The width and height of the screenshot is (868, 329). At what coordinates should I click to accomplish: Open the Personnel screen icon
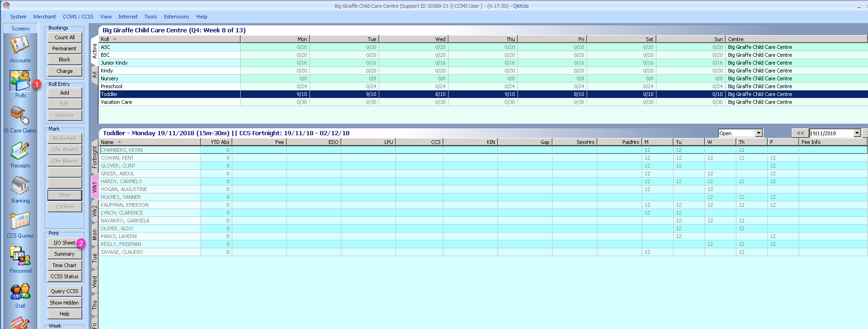pos(20,257)
